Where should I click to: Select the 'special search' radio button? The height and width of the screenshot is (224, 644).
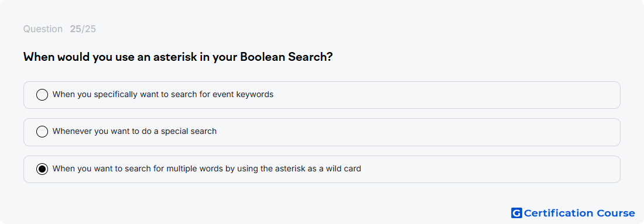click(42, 132)
